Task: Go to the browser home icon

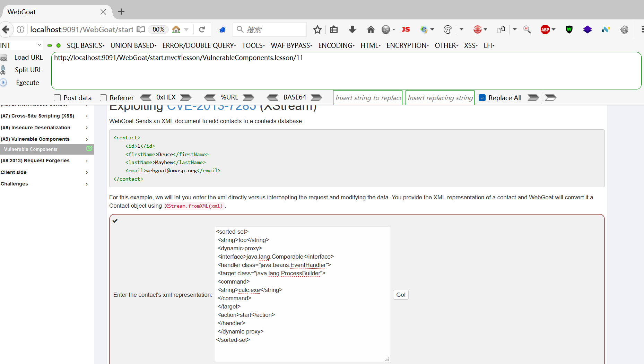Action: 371,29
